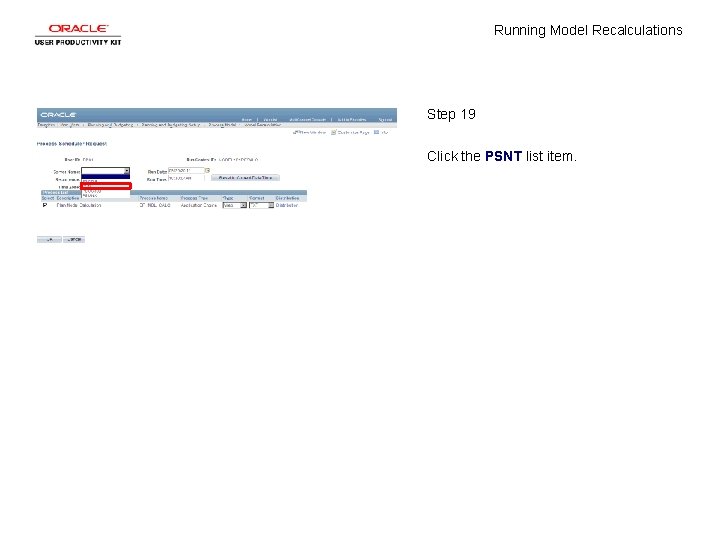Open the Favorites menu in breadcrumb bar
The width and height of the screenshot is (720, 540).
[x=46, y=125]
